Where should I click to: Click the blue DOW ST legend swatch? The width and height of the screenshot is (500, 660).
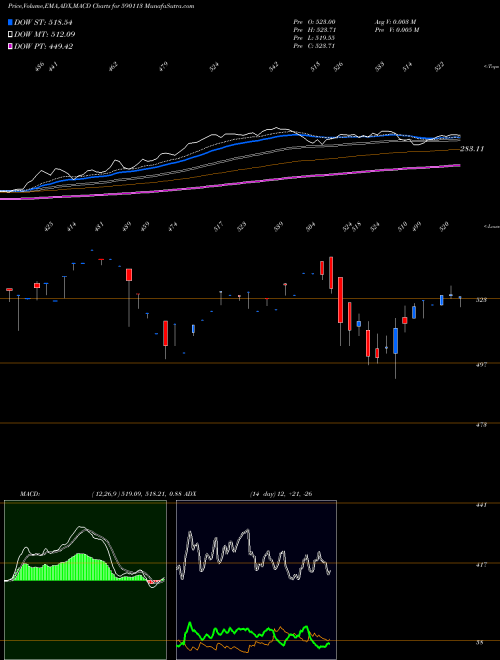click(10, 22)
